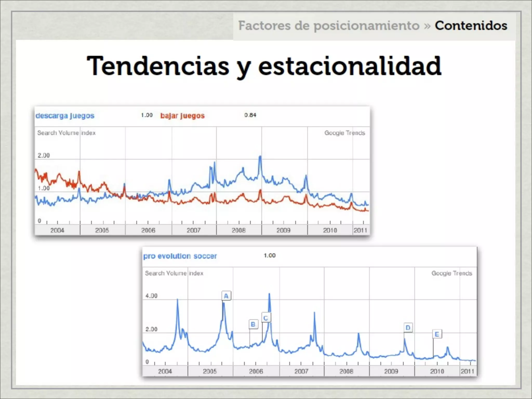
Task: Click the 2008 year label in soccer chart
Action: pos(347,371)
